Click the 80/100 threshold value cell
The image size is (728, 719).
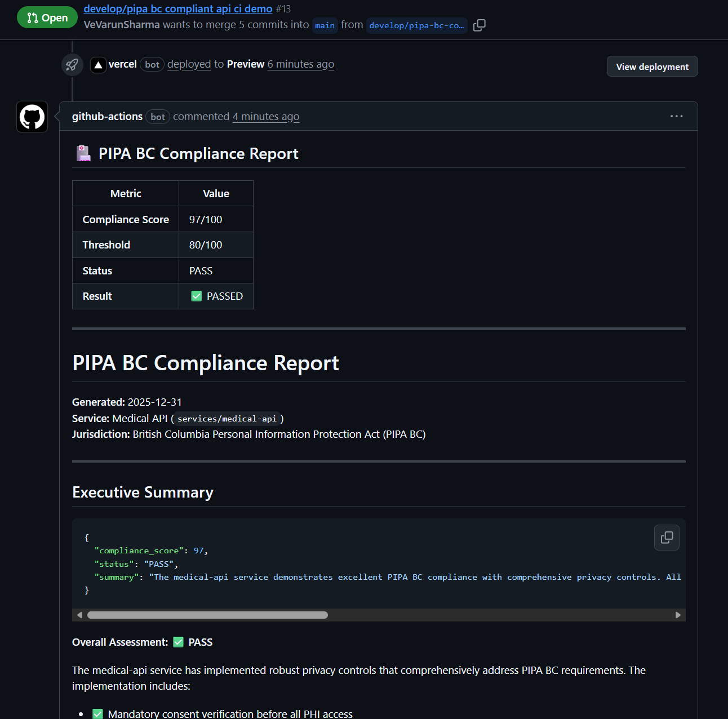point(216,245)
